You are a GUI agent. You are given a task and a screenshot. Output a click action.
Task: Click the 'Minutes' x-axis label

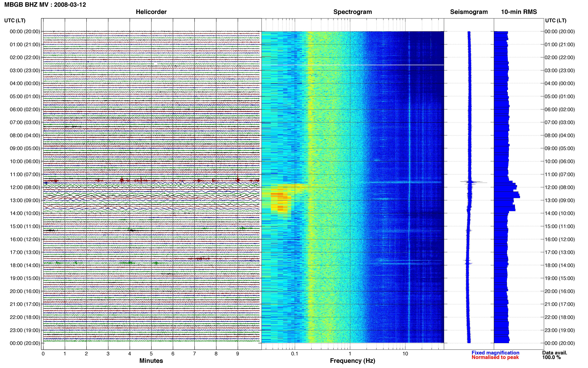coord(151,361)
